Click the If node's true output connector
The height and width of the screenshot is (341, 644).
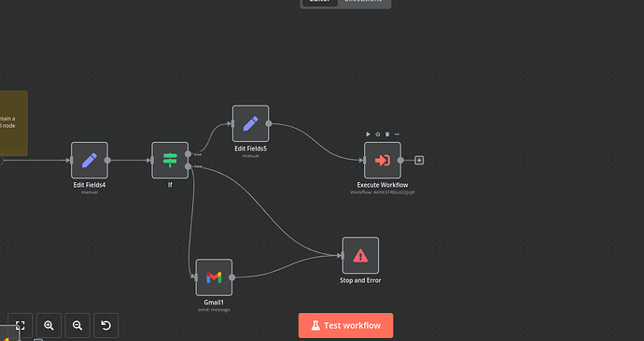(189, 154)
